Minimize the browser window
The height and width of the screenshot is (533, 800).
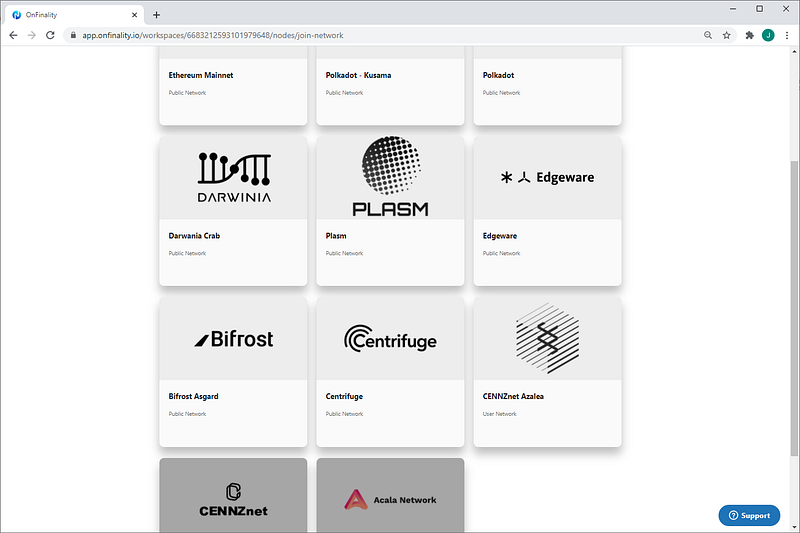pos(733,9)
